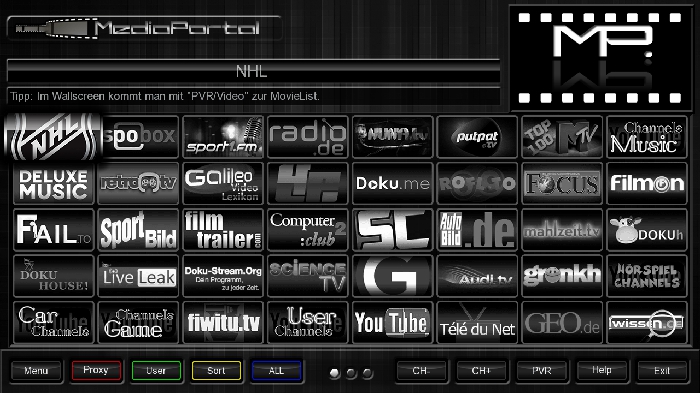Open the GEO.de channel tile

(x=562, y=322)
